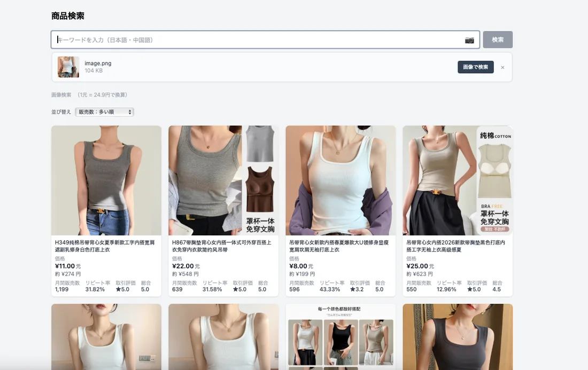Click the camera image-search icon
Viewport: 588px width, 370px height.
click(x=469, y=40)
